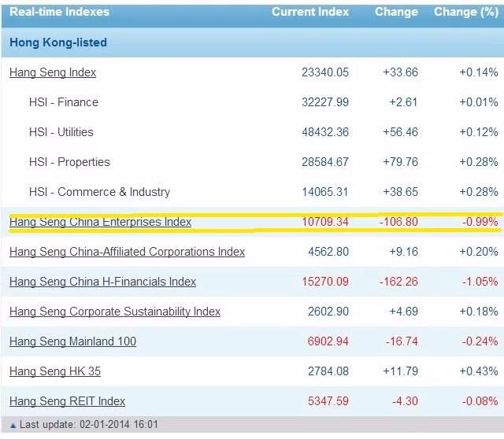The width and height of the screenshot is (504, 439).
Task: Click the Mainland 100 value 6902.94
Action: click(x=328, y=341)
